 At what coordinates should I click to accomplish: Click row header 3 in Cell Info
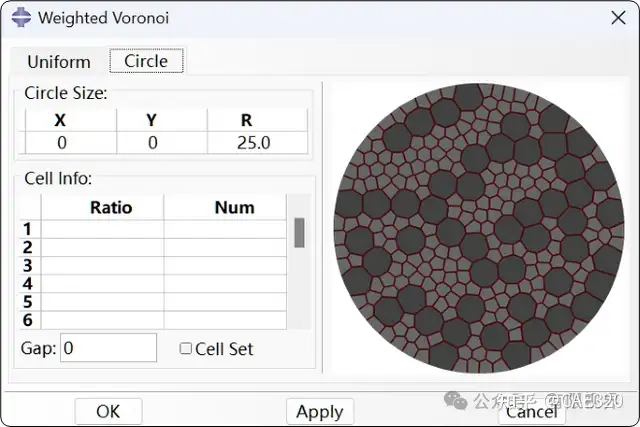pos(30,265)
